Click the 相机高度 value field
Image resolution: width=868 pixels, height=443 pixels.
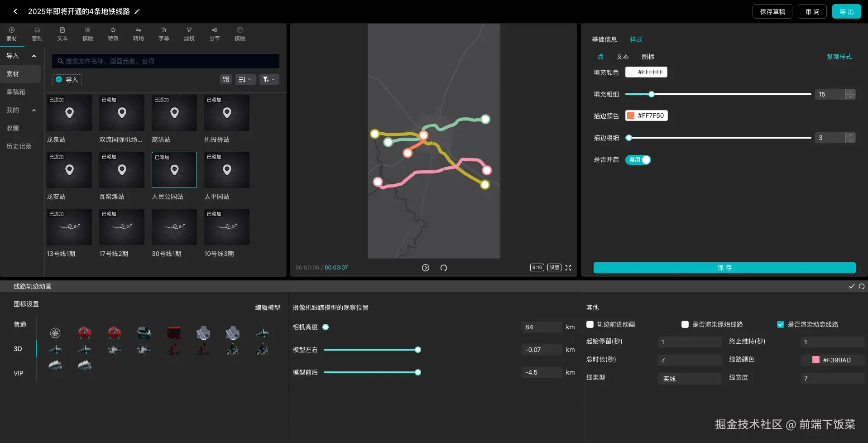click(542, 327)
